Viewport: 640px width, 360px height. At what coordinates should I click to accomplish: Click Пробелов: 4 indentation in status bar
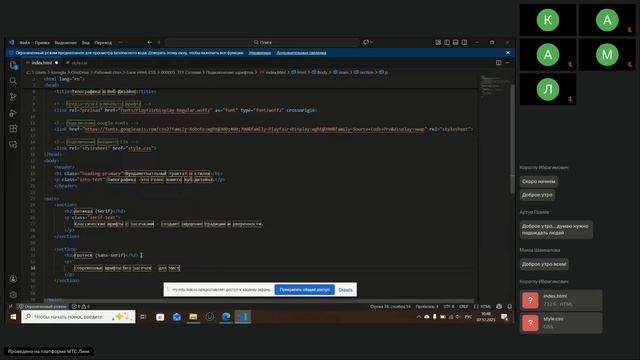(427, 307)
